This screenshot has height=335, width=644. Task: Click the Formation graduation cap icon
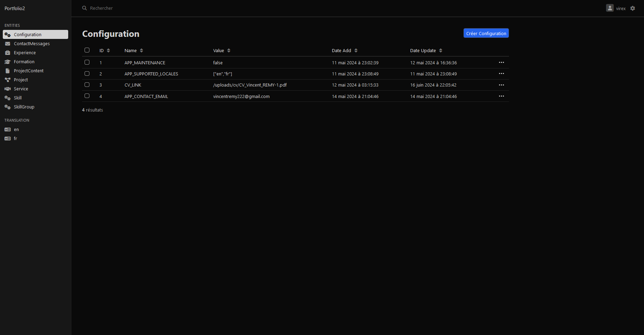[x=8, y=62]
